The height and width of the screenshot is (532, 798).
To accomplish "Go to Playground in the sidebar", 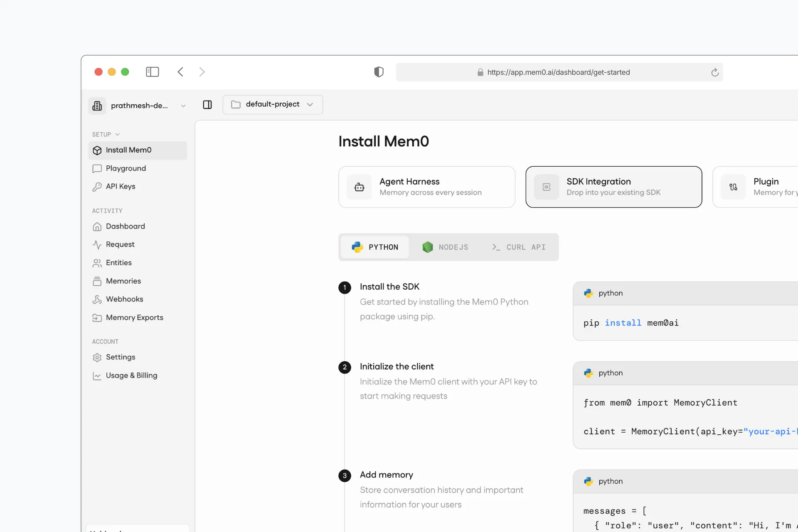I will tap(138, 168).
